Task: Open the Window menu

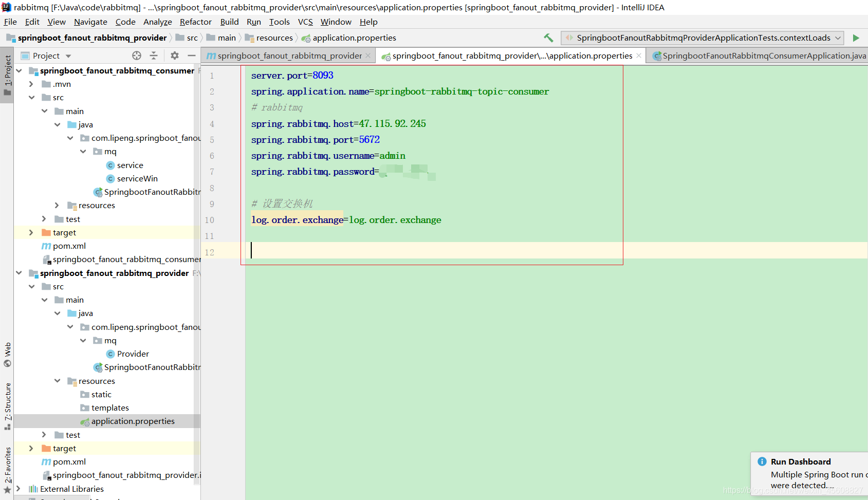Action: point(336,22)
